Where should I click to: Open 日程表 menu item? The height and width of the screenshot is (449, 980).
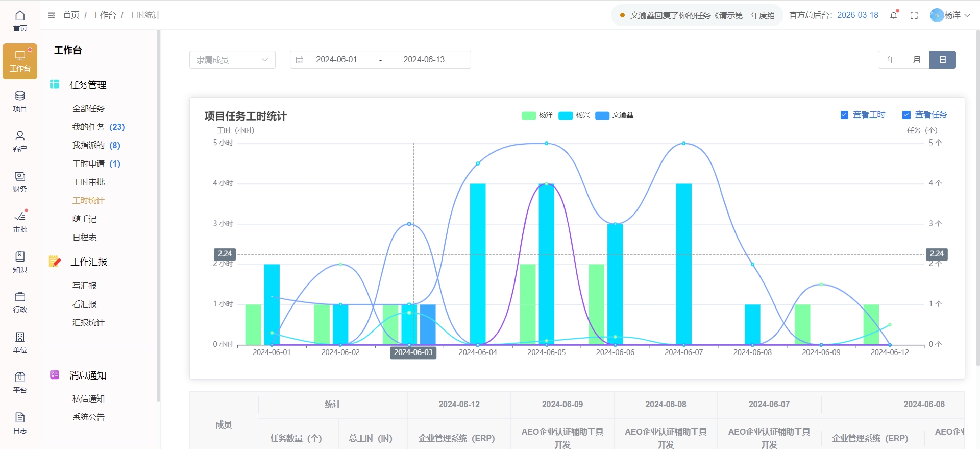(84, 237)
